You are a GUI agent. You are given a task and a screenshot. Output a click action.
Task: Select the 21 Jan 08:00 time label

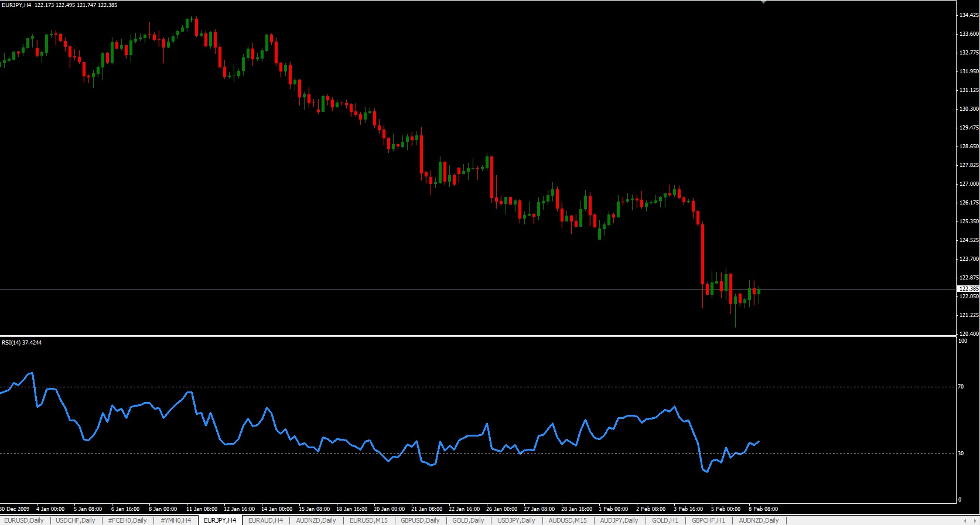426,509
